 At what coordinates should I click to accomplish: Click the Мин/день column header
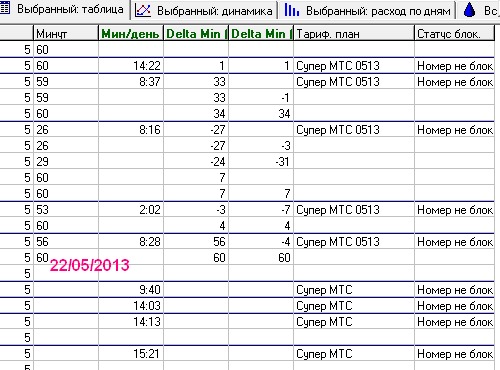(x=131, y=34)
